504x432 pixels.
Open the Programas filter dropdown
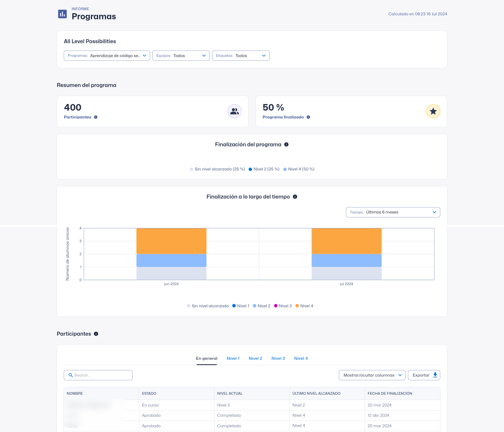tap(107, 55)
